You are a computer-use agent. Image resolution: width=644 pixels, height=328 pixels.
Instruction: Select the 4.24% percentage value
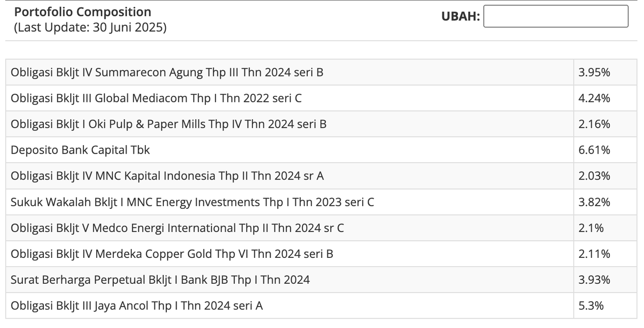tap(594, 98)
